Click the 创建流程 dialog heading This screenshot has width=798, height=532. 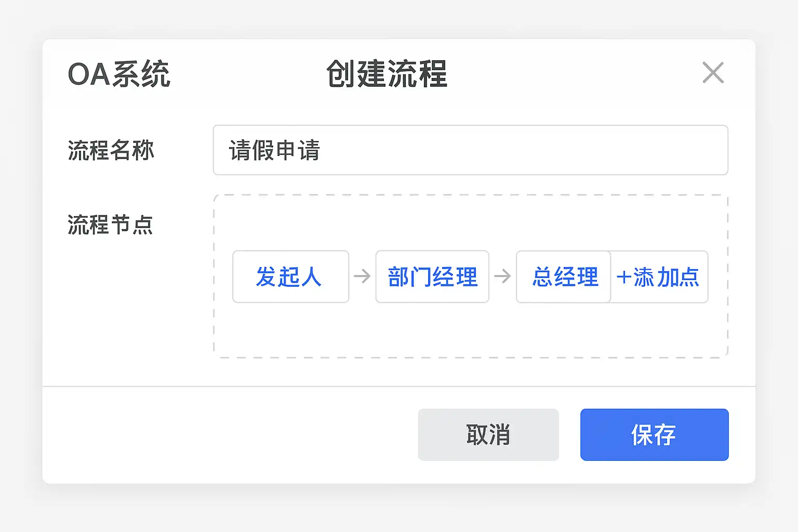point(387,74)
